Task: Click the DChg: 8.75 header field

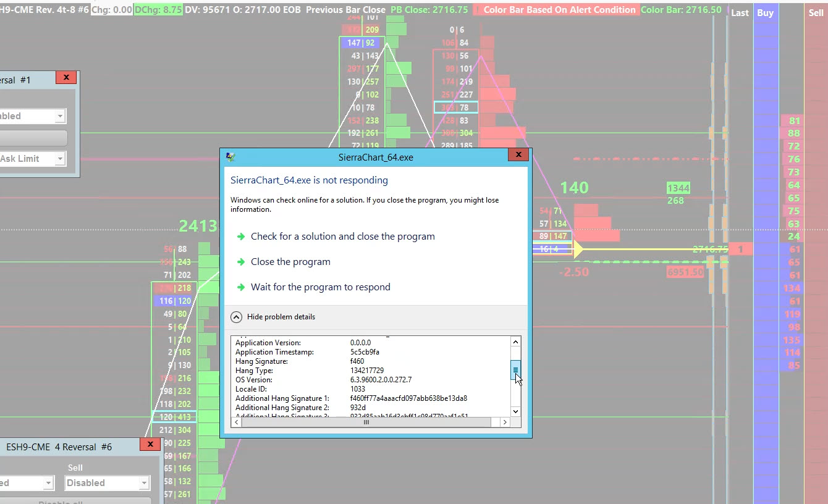Action: pyautogui.click(x=158, y=10)
